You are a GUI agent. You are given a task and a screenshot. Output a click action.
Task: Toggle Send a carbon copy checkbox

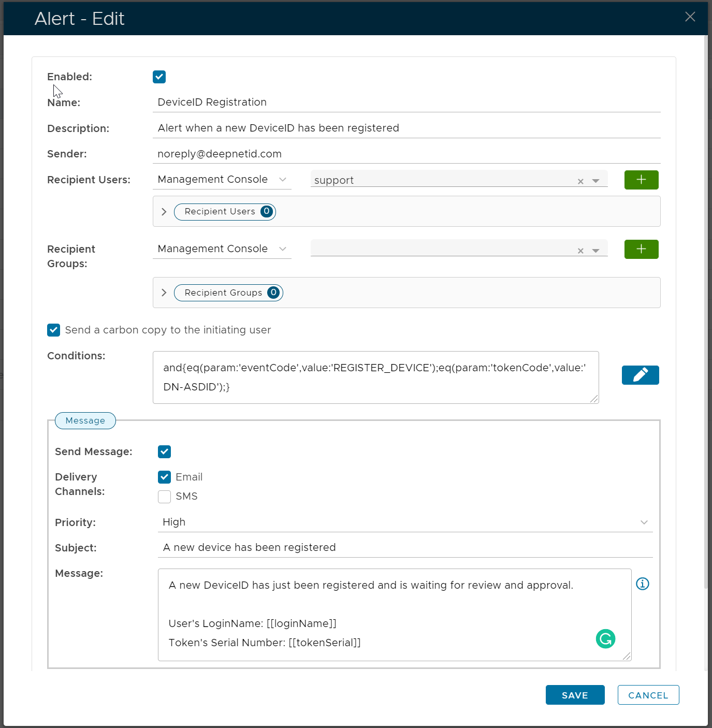pyautogui.click(x=54, y=330)
